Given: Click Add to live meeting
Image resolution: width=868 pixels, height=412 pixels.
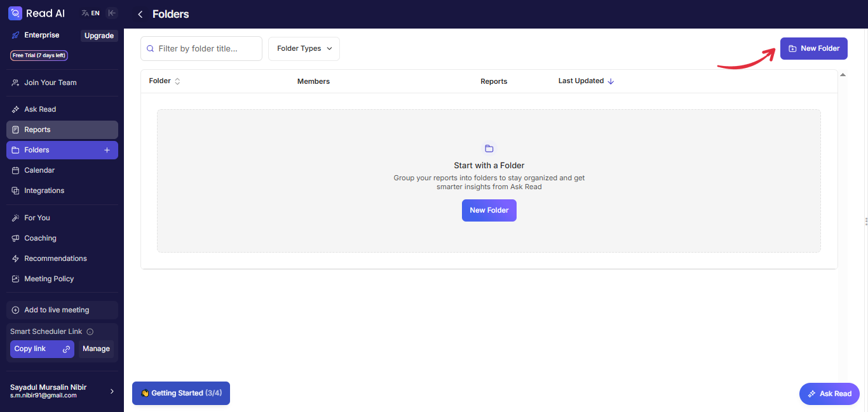Looking at the screenshot, I should coord(62,310).
